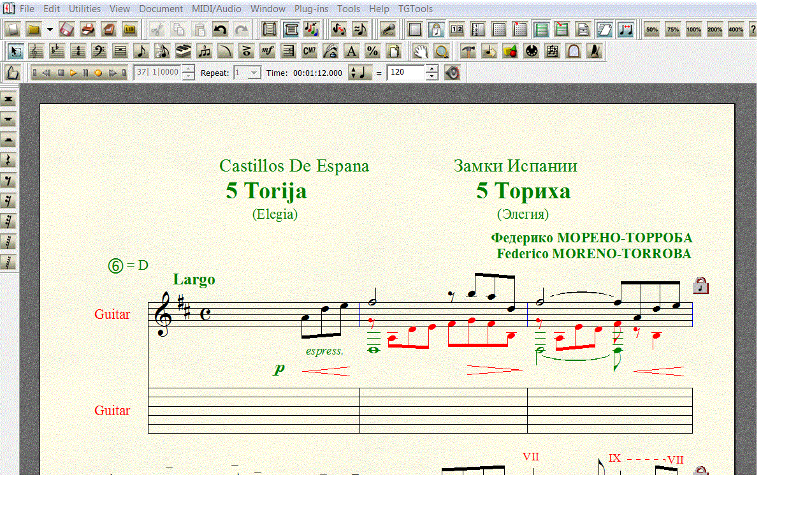Select the Expression tool mf icon
Screen dimensions: 812x521
[x=267, y=52]
